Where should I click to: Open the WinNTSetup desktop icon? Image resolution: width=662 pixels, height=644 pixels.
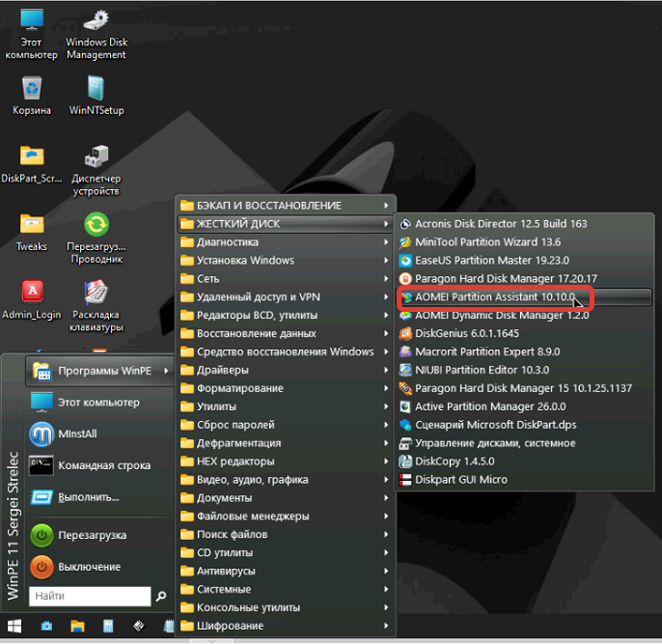[x=97, y=90]
